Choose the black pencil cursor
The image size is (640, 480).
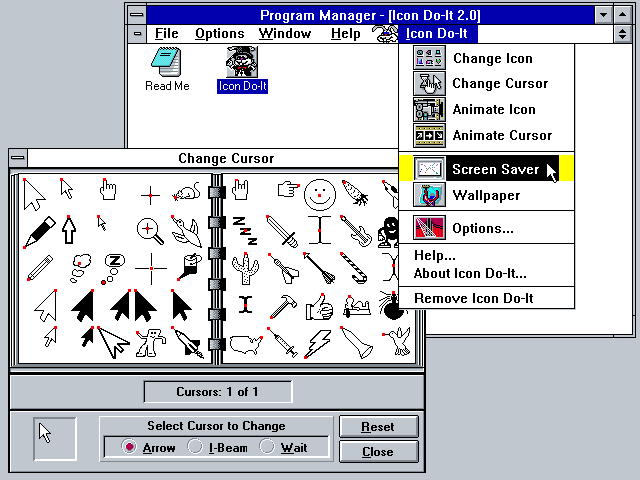pyautogui.click(x=40, y=232)
